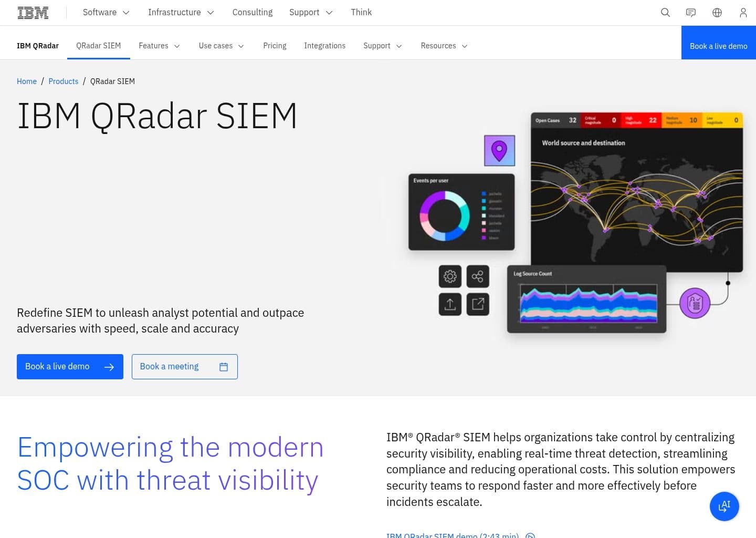Screen dimensions: 756x538
Task: Open the chat contact icon
Action: pos(691,13)
